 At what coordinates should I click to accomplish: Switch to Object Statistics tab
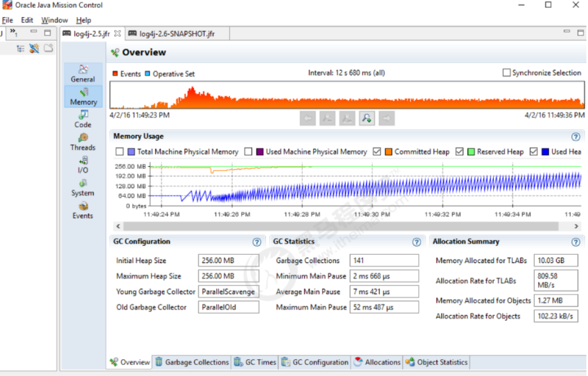pos(437,362)
